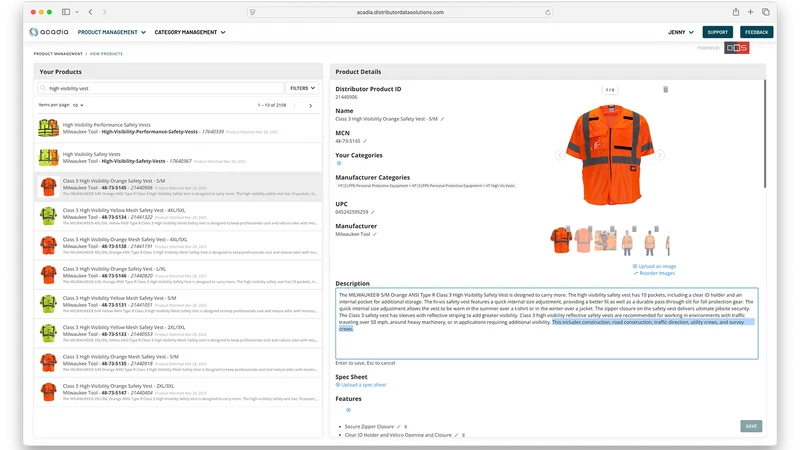Edit the Secure Zipper Closure feature
The image size is (800, 450).
pyautogui.click(x=398, y=427)
